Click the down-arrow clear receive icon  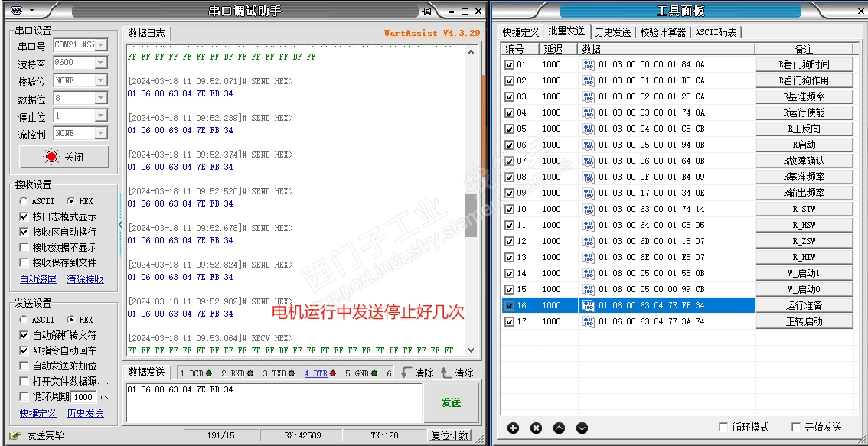coord(406,373)
